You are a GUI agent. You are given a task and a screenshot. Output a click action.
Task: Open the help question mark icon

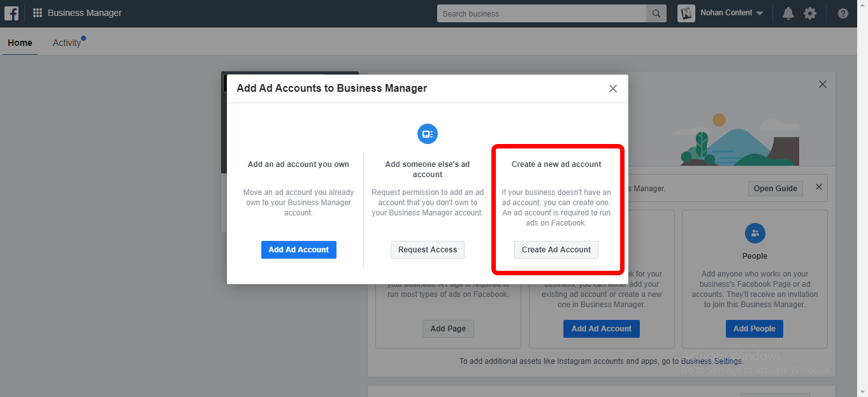[843, 13]
